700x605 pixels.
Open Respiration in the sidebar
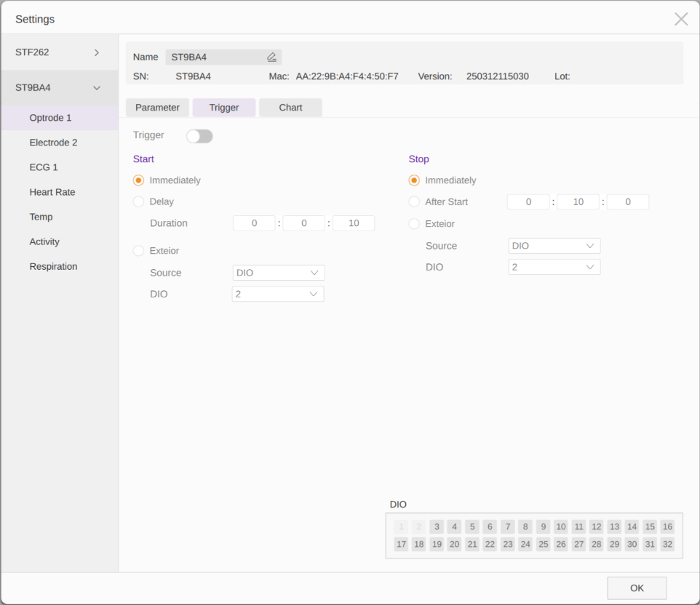60,266
